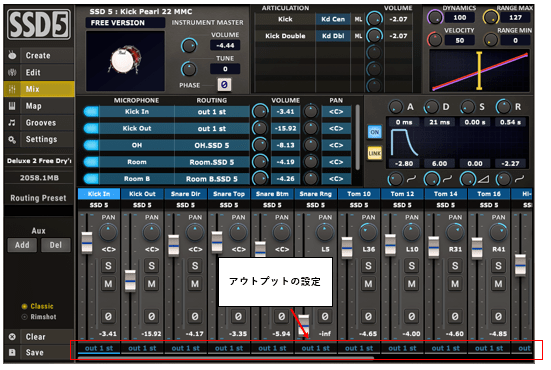
Task: Click the mixer horizontal scrollbar
Action: (225, 358)
